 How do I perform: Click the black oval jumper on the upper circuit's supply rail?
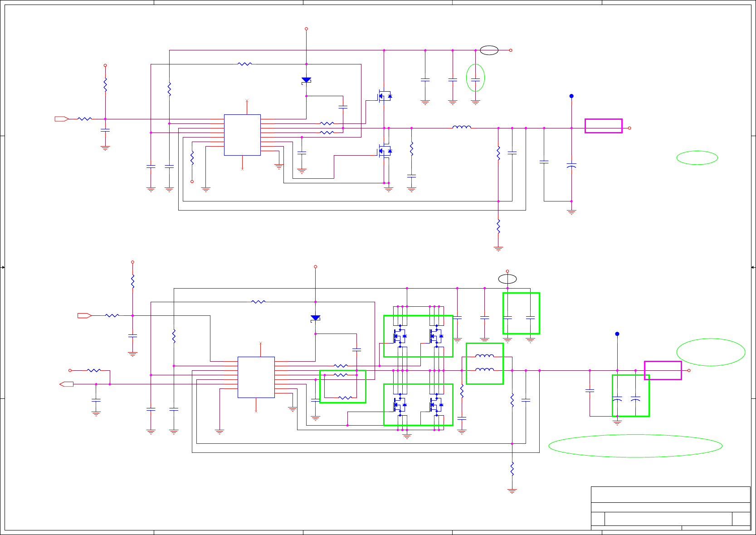tap(489, 50)
